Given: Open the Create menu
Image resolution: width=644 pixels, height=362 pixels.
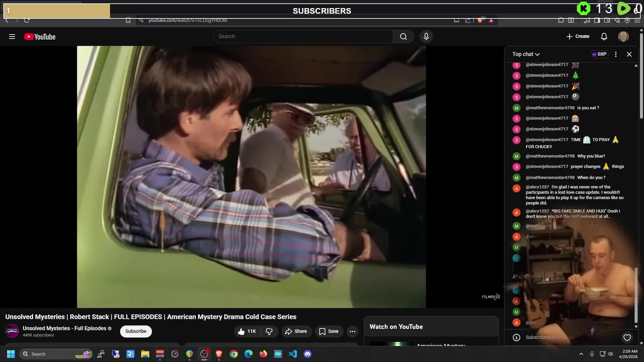Looking at the screenshot, I should tap(578, 36).
